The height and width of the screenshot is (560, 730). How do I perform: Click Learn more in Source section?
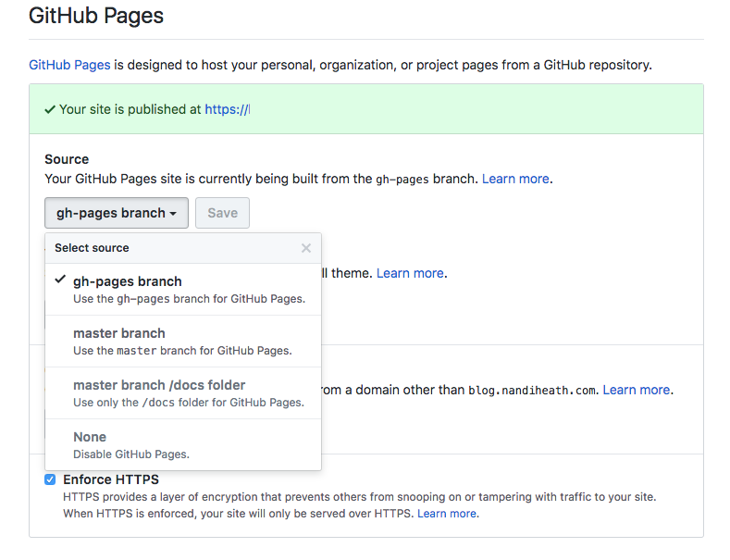coord(515,179)
